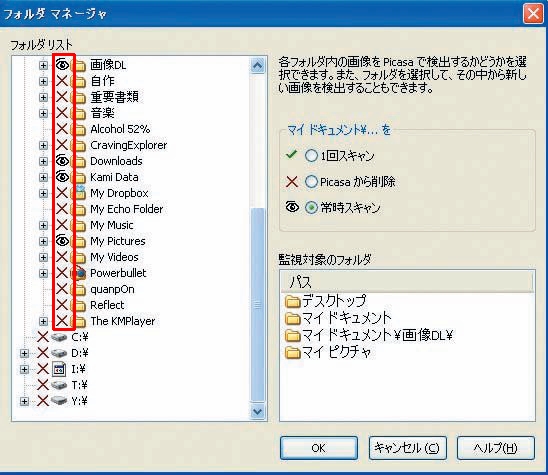
Task: Select 1回スキャン radio option
Action: pyautogui.click(x=311, y=156)
